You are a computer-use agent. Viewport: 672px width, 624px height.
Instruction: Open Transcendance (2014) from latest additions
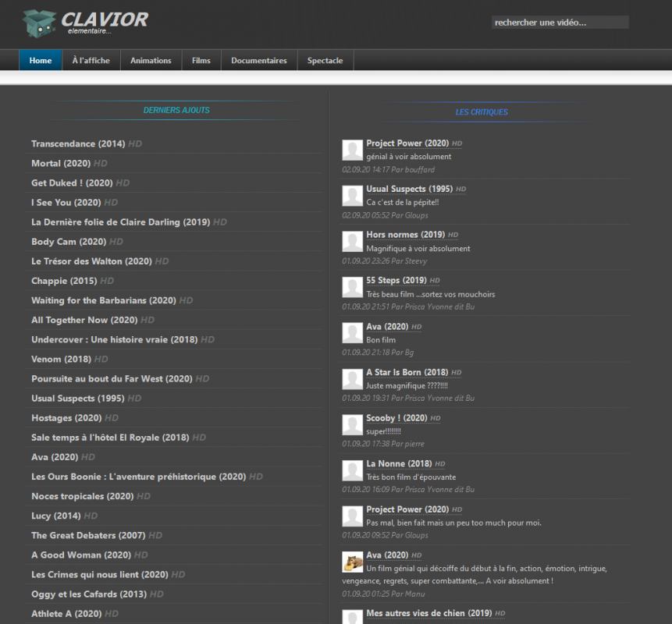(x=78, y=144)
